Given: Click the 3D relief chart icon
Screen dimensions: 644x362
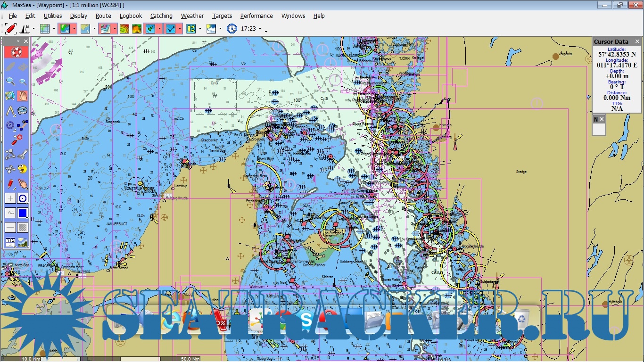Looking at the screenshot, I should [137, 29].
